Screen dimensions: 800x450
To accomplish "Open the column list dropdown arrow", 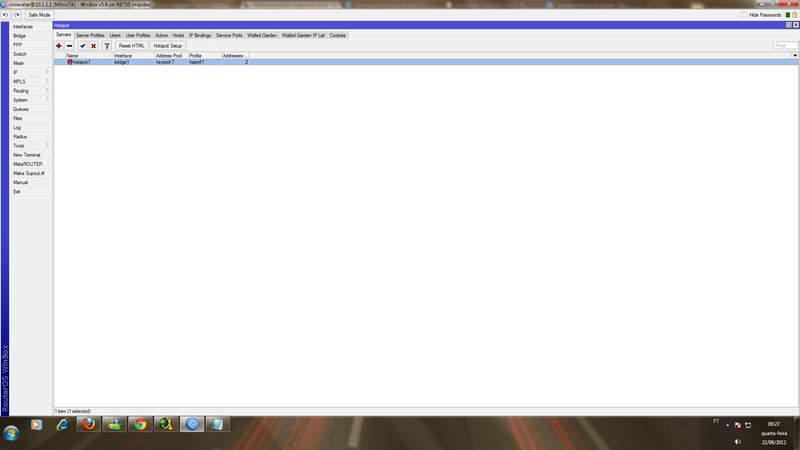I will (x=795, y=56).
